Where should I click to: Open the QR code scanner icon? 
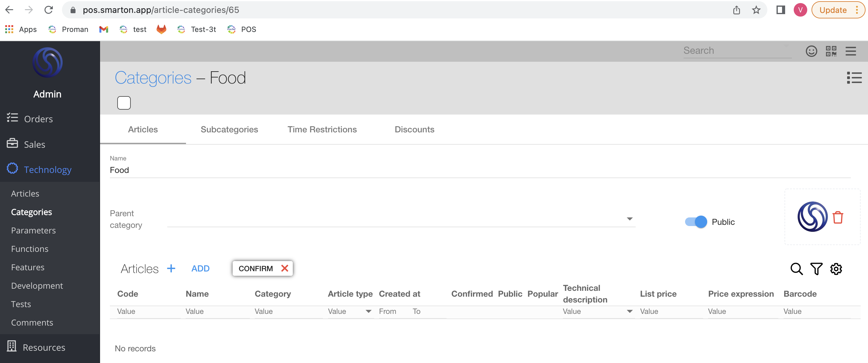click(x=831, y=51)
